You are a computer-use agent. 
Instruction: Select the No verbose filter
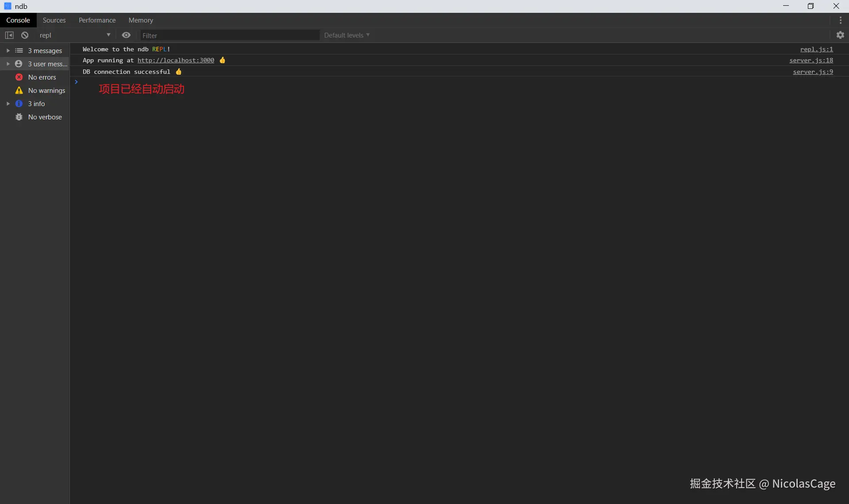pyautogui.click(x=44, y=117)
